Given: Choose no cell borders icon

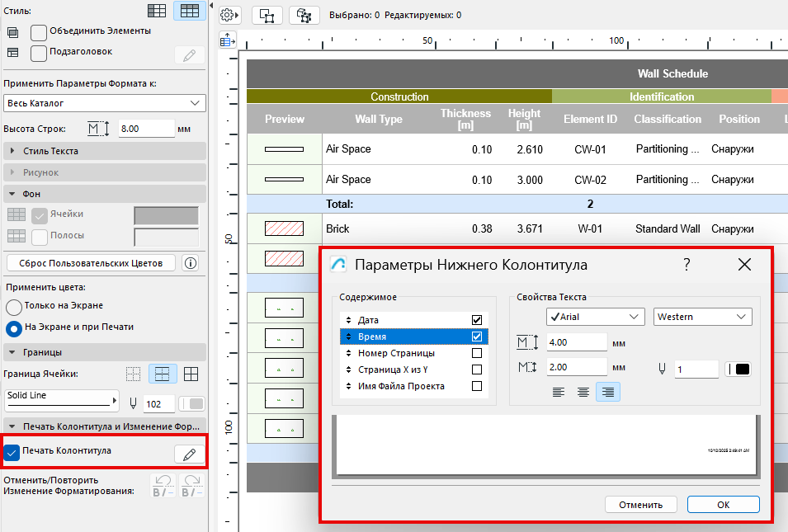Looking at the screenshot, I should 133,374.
